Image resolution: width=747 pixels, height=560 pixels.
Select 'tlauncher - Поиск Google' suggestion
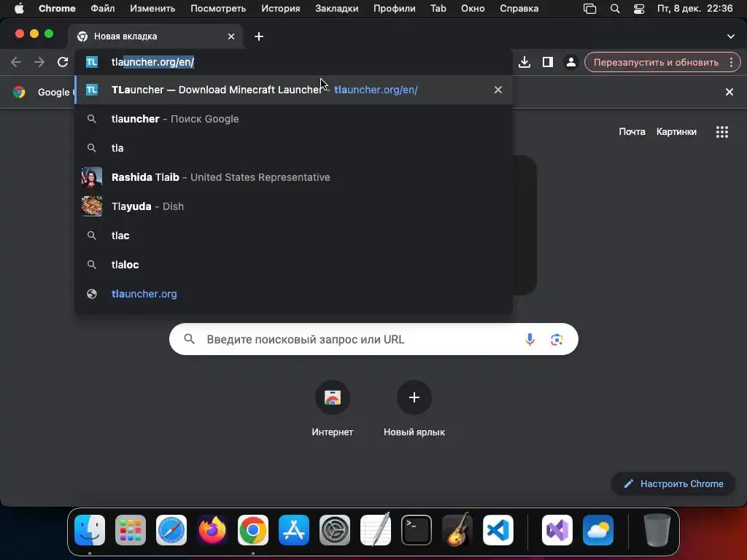click(293, 119)
